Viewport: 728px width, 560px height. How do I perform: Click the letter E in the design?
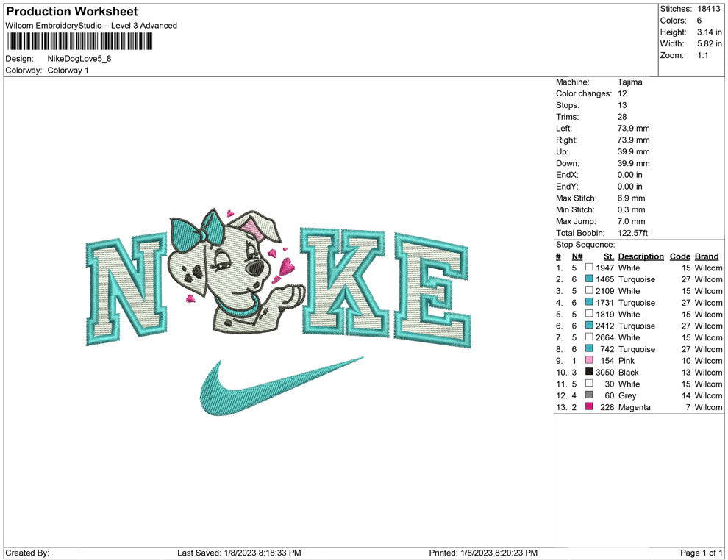tap(432, 290)
